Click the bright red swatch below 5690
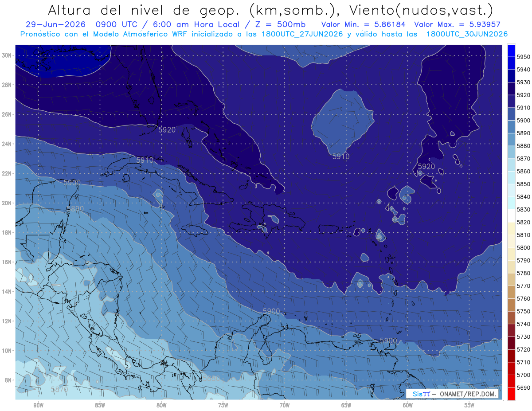The image size is (532, 411). tap(511, 394)
